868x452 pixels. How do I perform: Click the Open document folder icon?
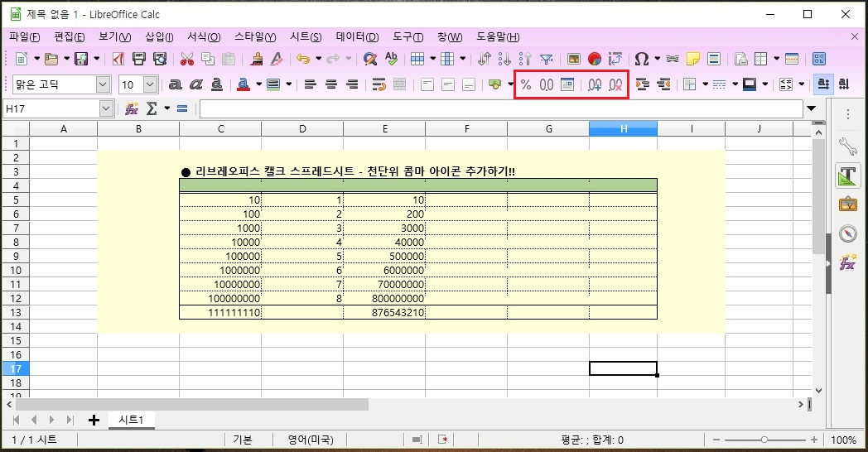click(x=51, y=59)
